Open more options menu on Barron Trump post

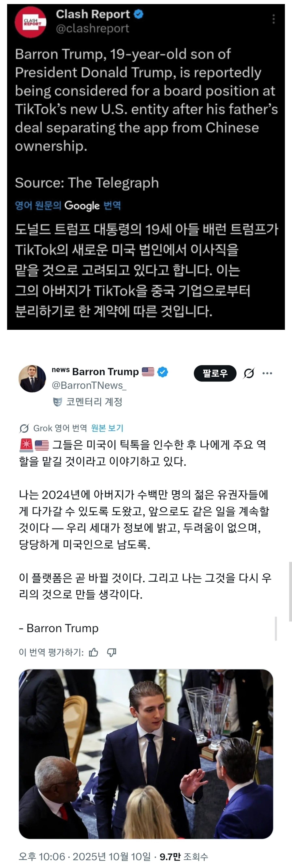click(267, 373)
